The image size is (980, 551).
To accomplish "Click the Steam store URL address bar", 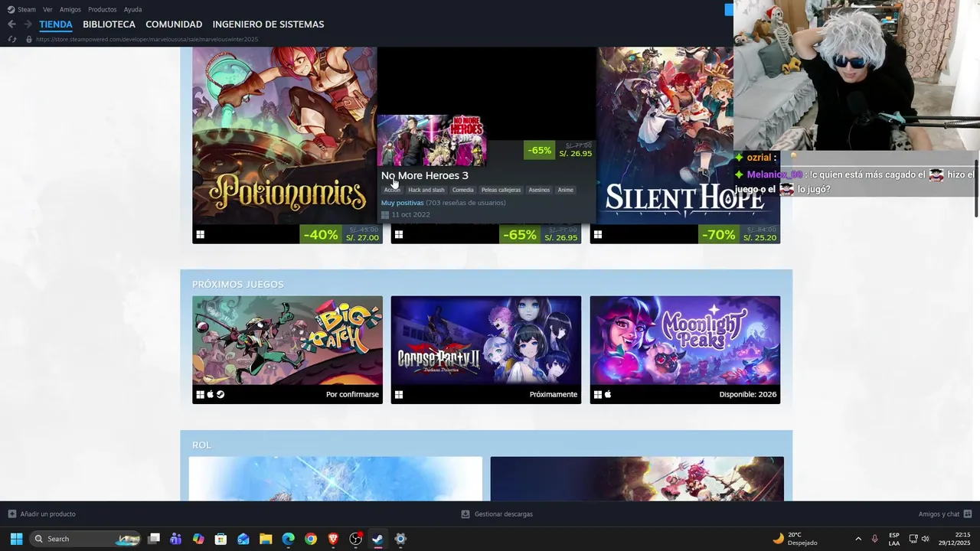I will [147, 39].
